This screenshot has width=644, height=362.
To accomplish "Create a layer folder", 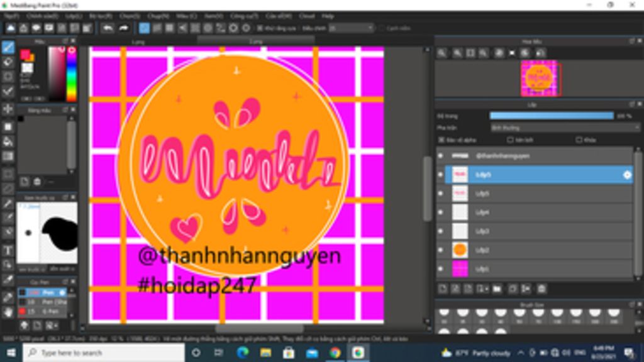I will [497, 289].
